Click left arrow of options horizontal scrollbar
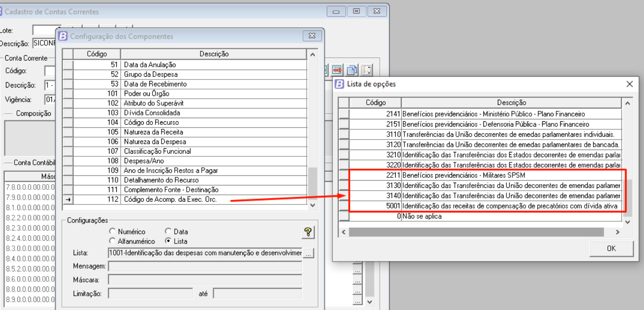 pos(343,232)
